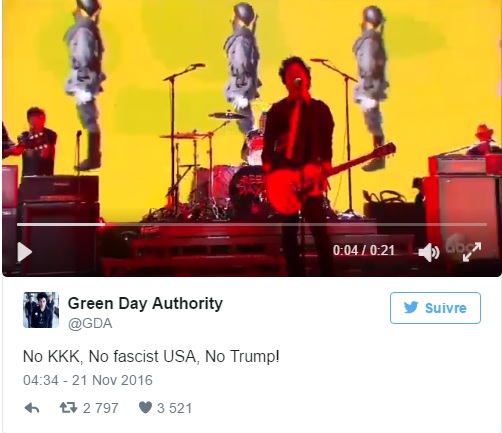Seek on the video progress bar

click(x=252, y=225)
